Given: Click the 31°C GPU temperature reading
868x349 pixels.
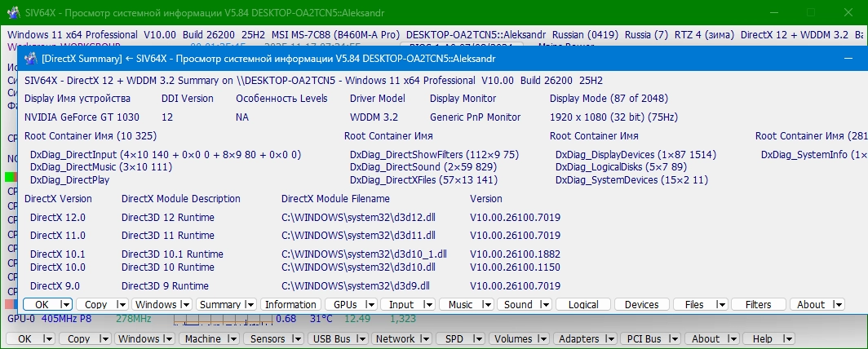Looking at the screenshot, I should 321,319.
